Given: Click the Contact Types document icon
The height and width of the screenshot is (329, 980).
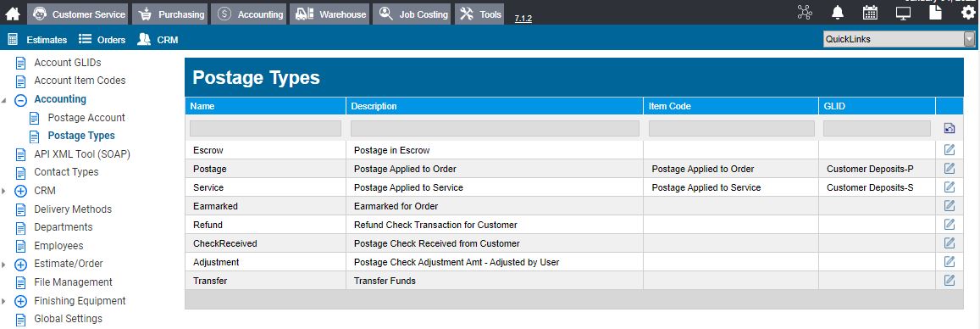Looking at the screenshot, I should pos(20,173).
